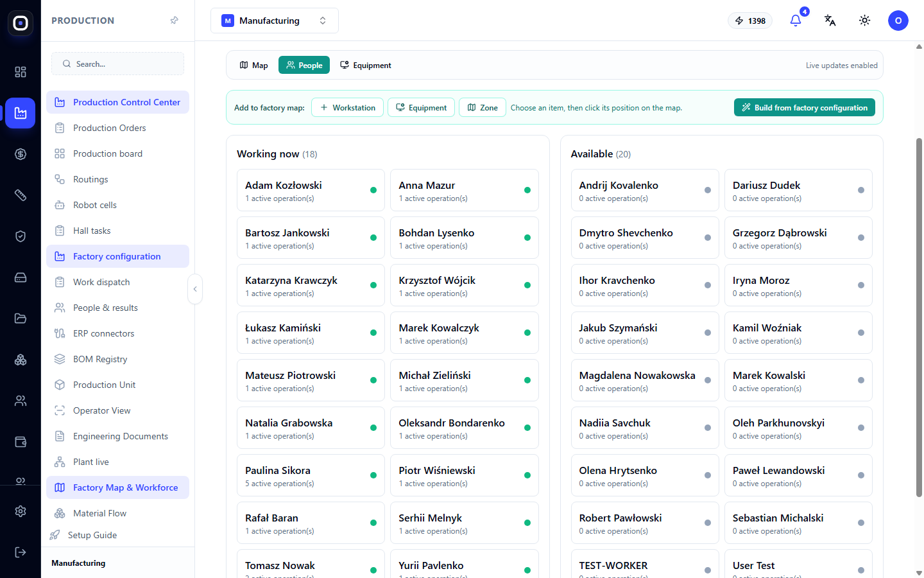Viewport: 924px width, 578px height.
Task: Add a Zone to the factory map
Action: click(x=483, y=107)
